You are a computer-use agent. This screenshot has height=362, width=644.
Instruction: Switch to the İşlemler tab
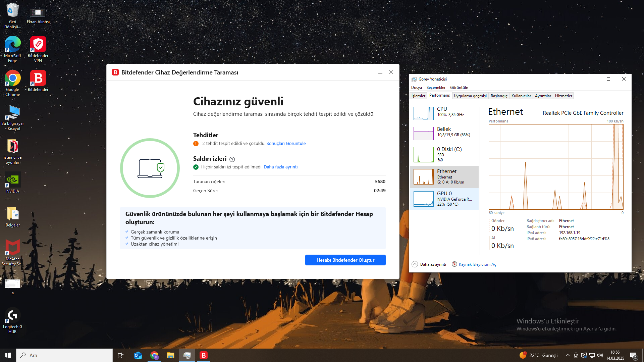tap(418, 96)
